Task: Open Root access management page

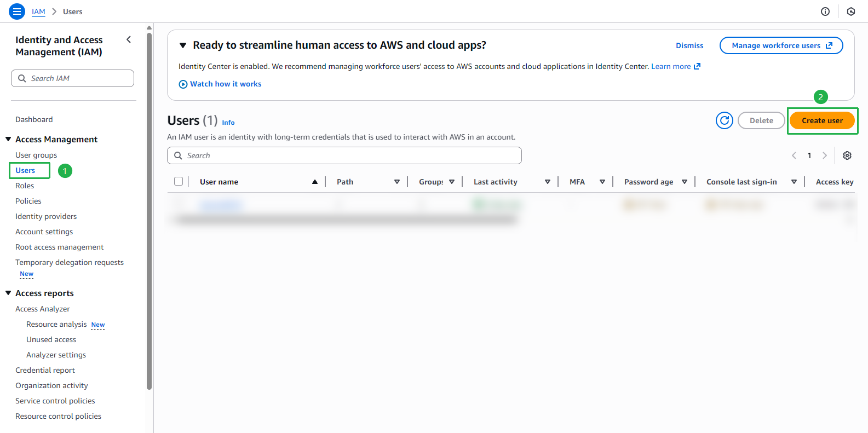Action: (59, 247)
